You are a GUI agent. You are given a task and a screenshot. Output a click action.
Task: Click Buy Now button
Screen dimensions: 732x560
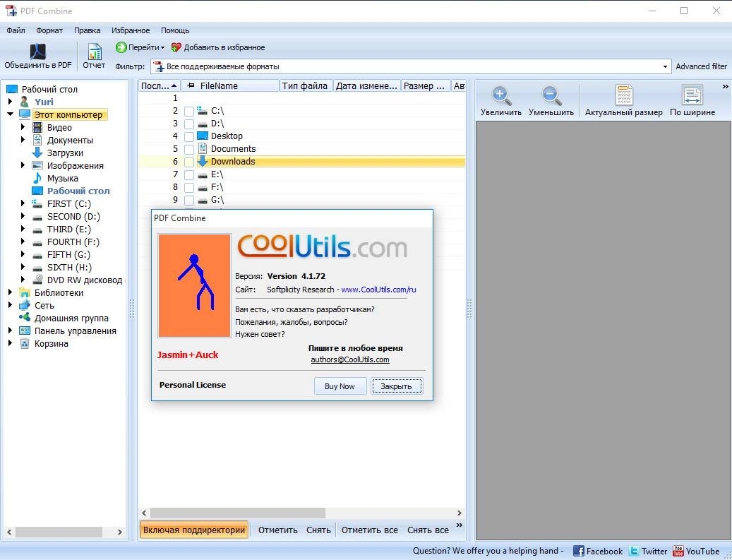[340, 386]
